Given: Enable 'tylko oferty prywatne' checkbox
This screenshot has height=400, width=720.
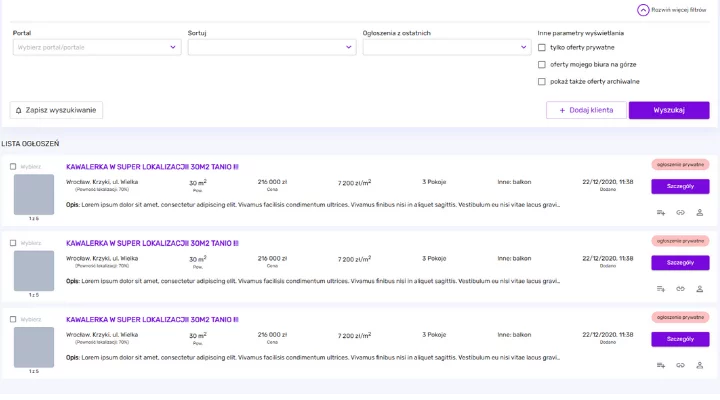Looking at the screenshot, I should coord(542,47).
